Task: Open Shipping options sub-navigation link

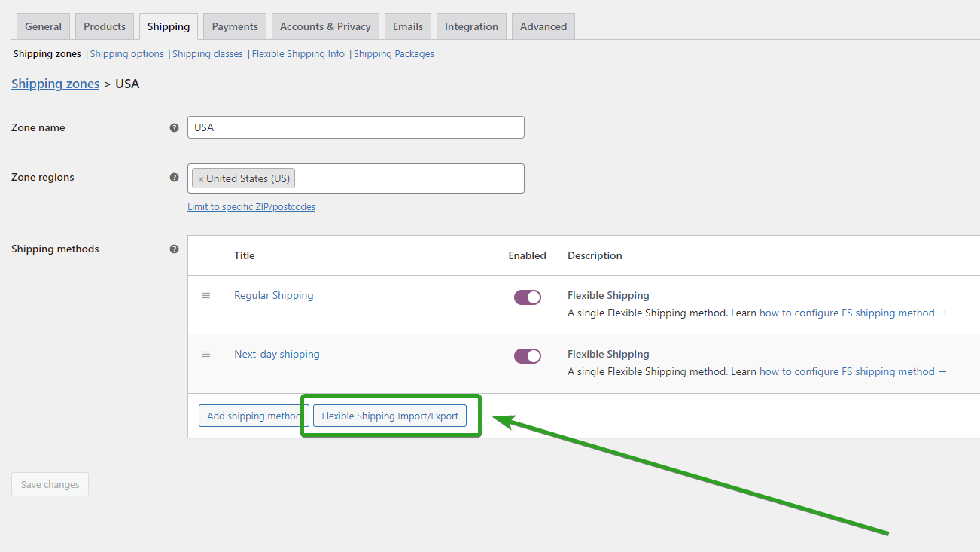Action: pyautogui.click(x=126, y=54)
